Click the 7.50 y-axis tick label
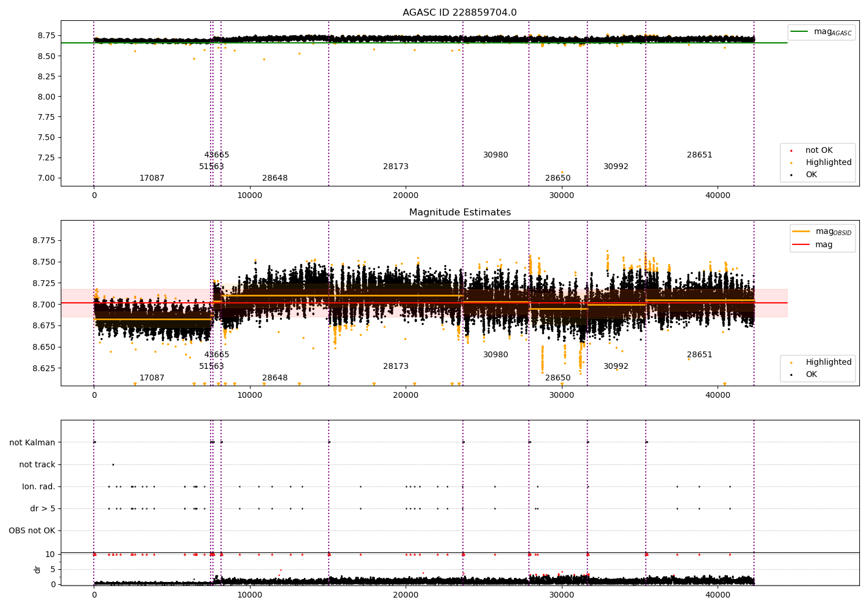868x608 pixels. pyautogui.click(x=46, y=137)
